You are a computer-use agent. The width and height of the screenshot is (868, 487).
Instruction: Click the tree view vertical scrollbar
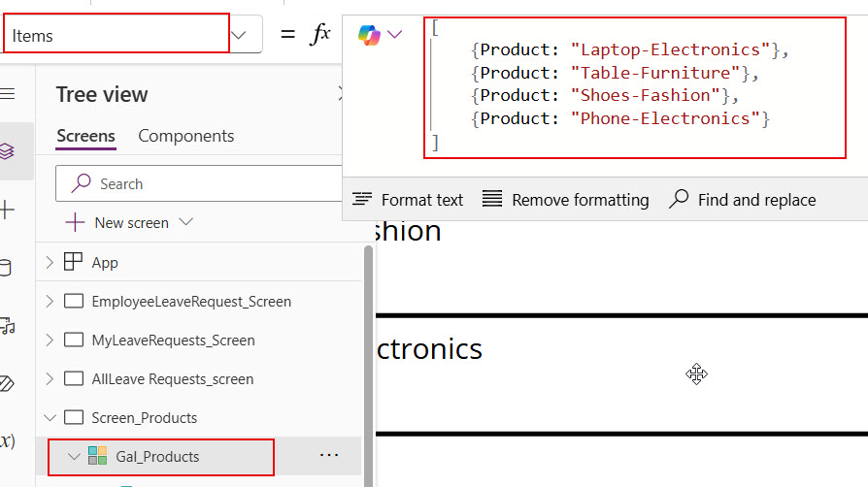click(x=369, y=367)
